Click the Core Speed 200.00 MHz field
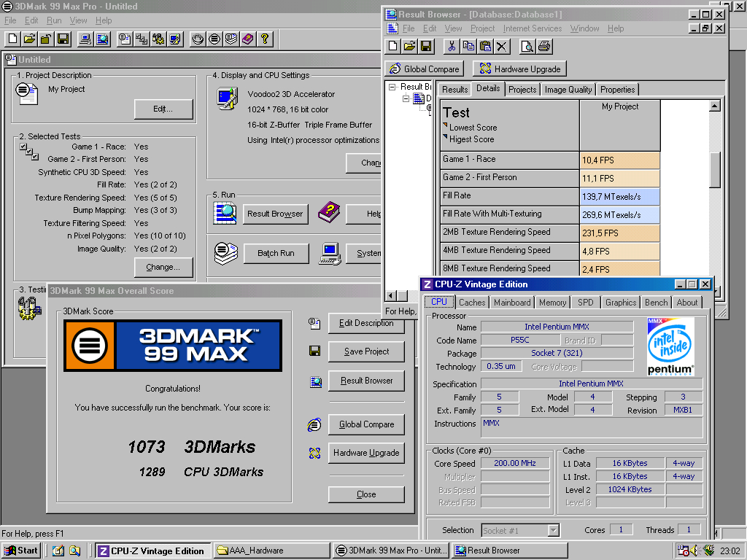 coord(514,463)
